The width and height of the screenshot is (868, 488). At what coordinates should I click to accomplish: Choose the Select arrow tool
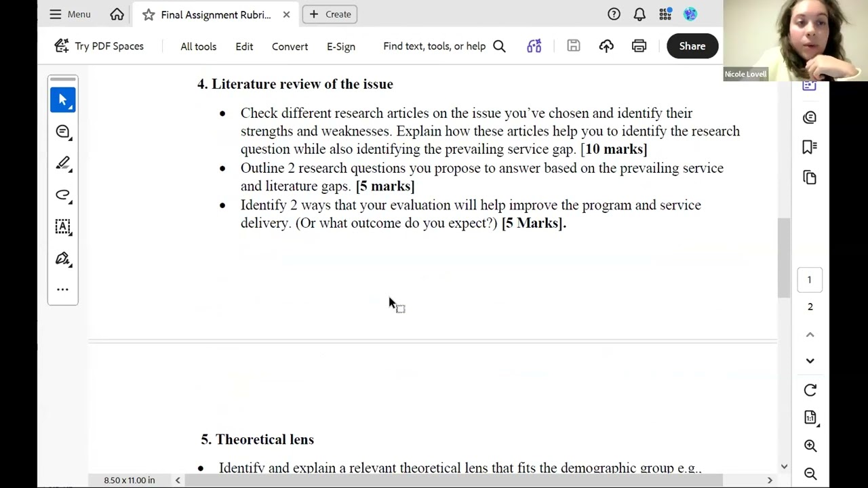click(x=63, y=100)
